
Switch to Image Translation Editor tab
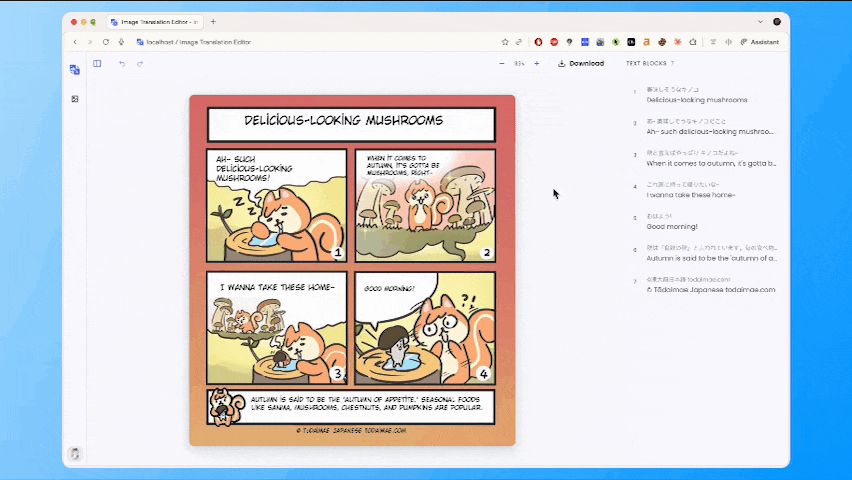155,22
